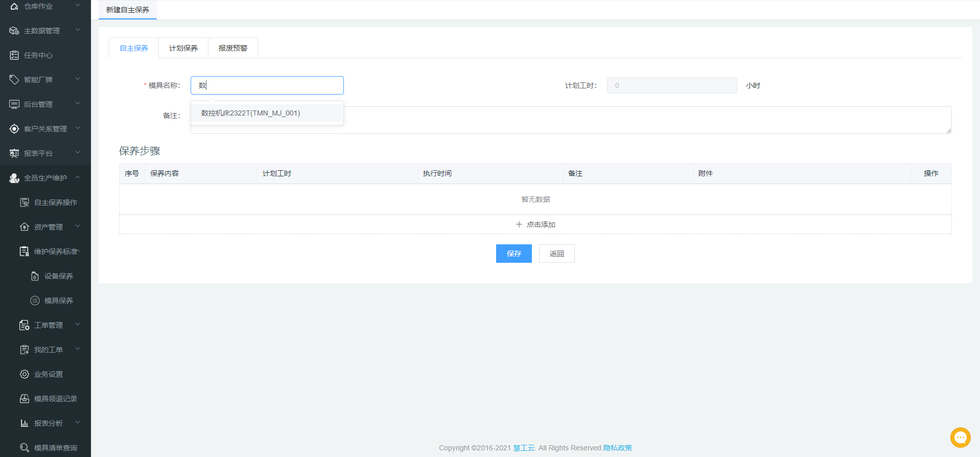This screenshot has width=980, height=457.
Task: Collapse the 全员生产维护 section chevron
Action: (78, 177)
